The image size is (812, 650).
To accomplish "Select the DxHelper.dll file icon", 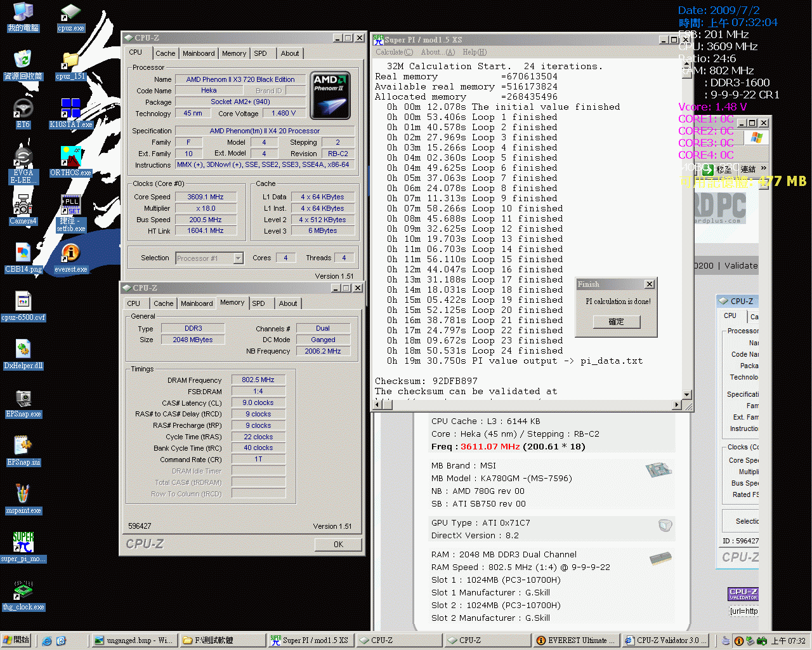I will click(x=23, y=355).
